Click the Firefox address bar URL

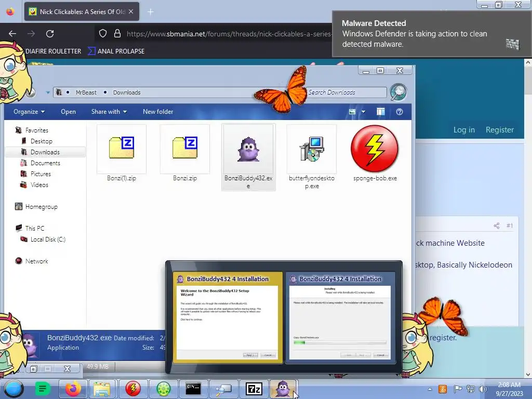coord(229,34)
